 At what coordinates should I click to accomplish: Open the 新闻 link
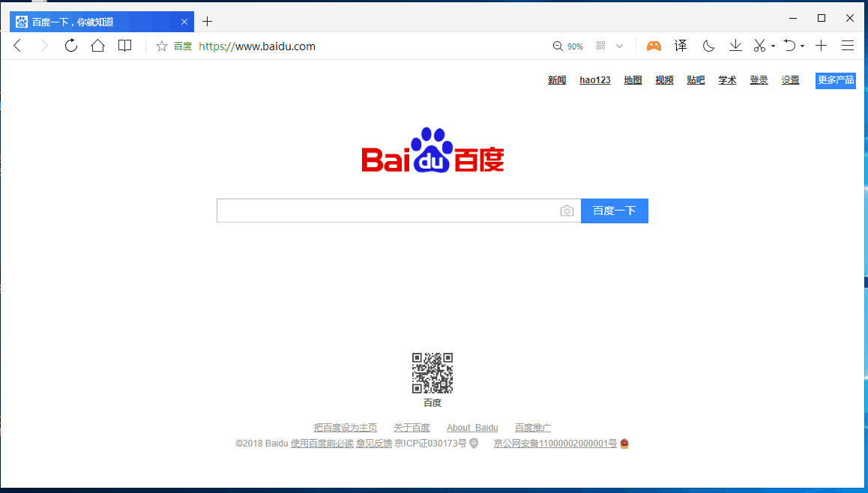[x=557, y=80]
